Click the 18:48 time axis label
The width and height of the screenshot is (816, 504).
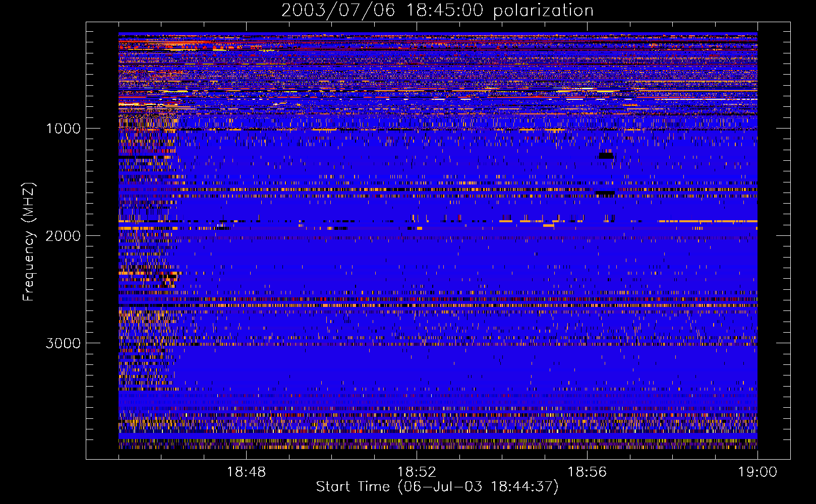246,472
